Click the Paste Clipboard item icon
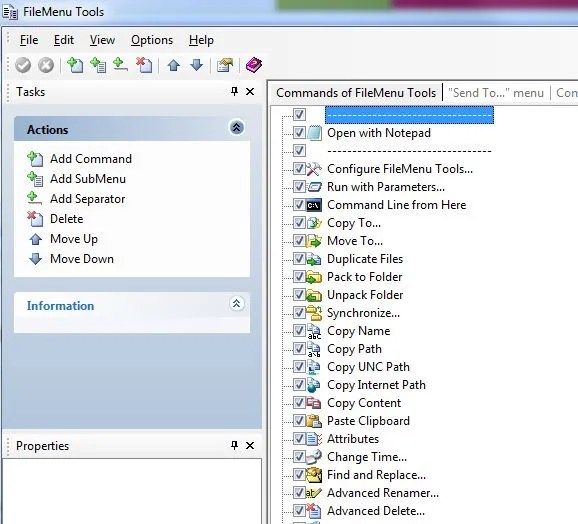This screenshot has width=578, height=524. pyautogui.click(x=314, y=421)
